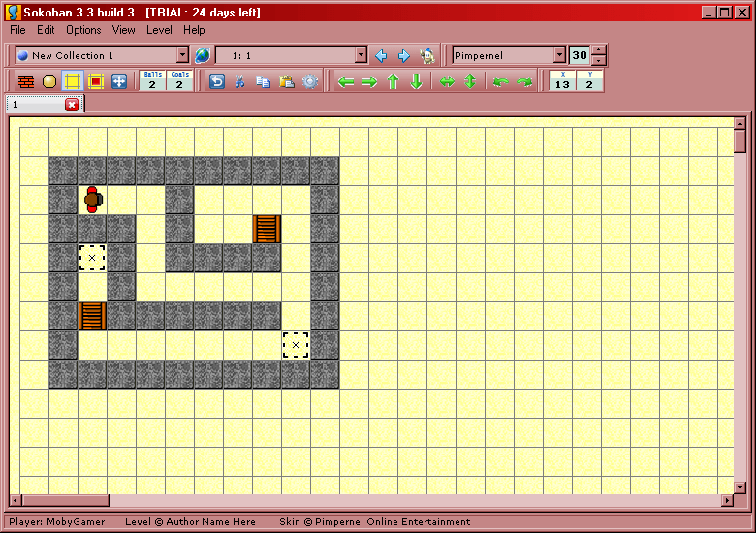Viewport: 756px width, 533px height.
Task: Select the yellow floor tile tool
Action: point(73,81)
